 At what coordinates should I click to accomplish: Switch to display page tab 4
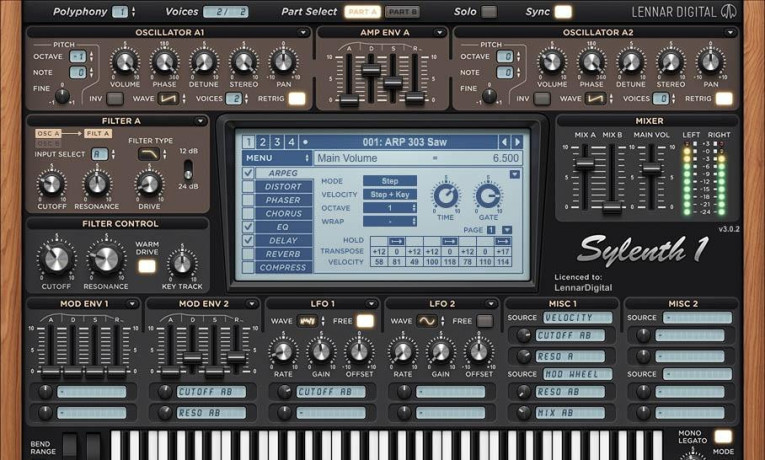(291, 142)
